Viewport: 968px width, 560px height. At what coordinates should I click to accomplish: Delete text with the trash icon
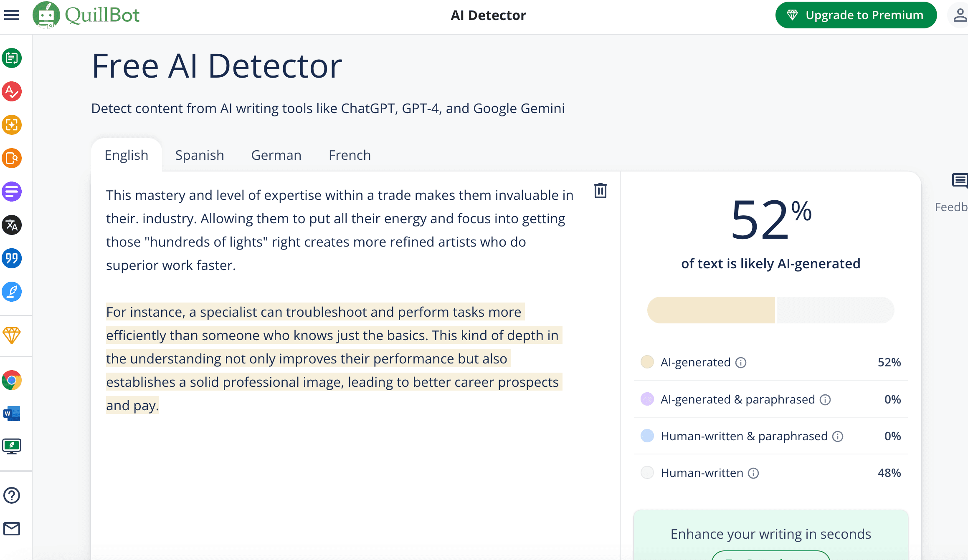[x=600, y=191]
